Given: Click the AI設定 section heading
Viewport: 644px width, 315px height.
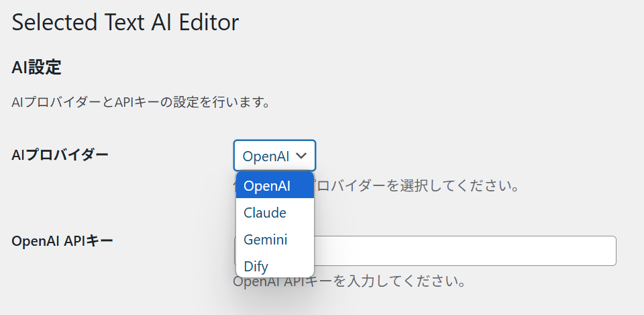Looking at the screenshot, I should (x=36, y=67).
